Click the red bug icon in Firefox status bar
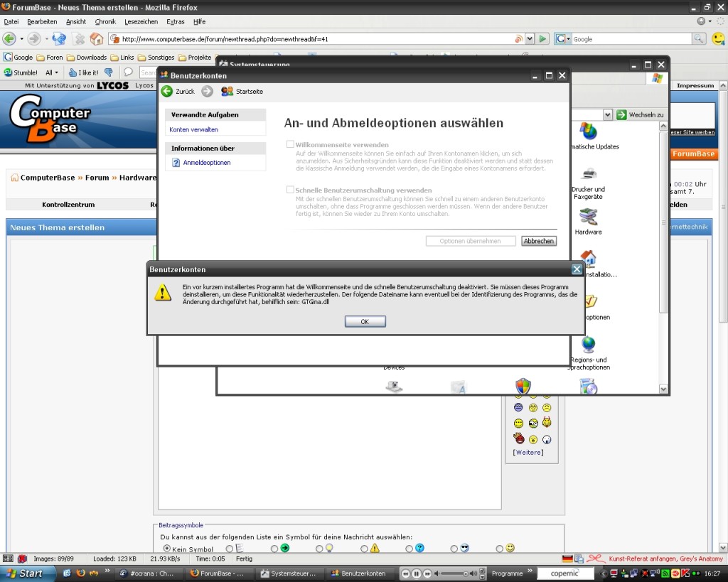The image size is (728, 582). coord(22,559)
